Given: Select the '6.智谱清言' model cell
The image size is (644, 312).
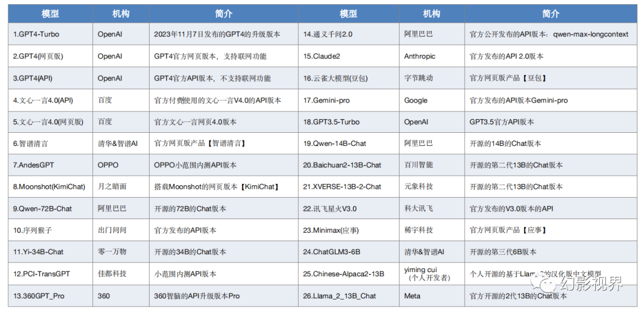Looking at the screenshot, I should [50, 143].
